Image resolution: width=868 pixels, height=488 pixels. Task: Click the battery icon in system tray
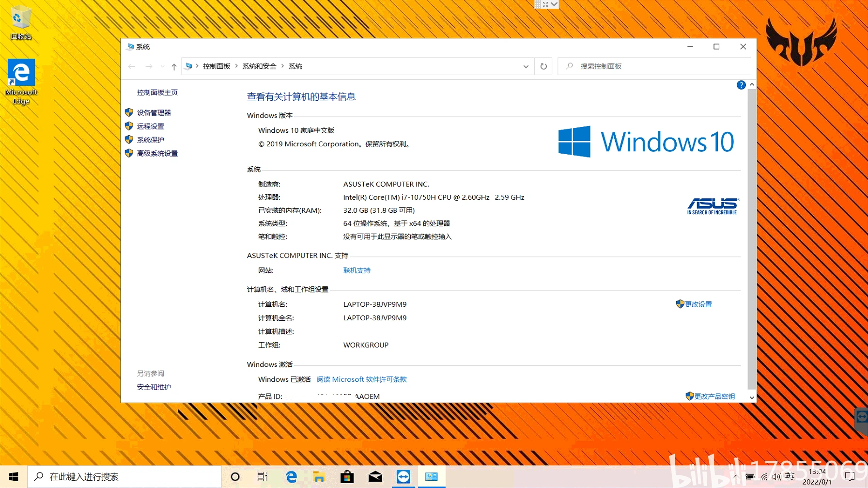(x=750, y=477)
